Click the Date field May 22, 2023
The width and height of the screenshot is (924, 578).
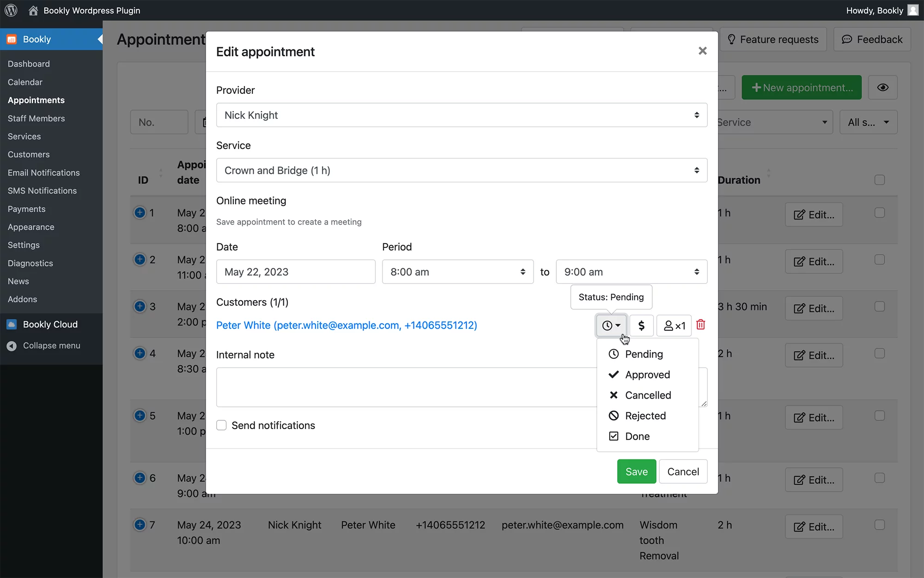296,272
